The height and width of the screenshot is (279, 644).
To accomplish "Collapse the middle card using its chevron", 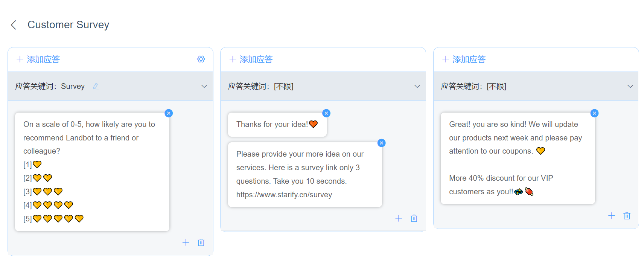I will [x=417, y=86].
